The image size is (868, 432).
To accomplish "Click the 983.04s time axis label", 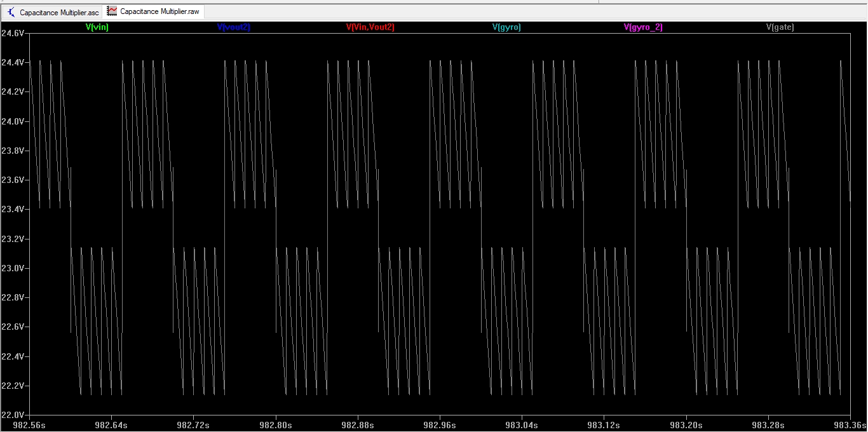I will tap(522, 424).
